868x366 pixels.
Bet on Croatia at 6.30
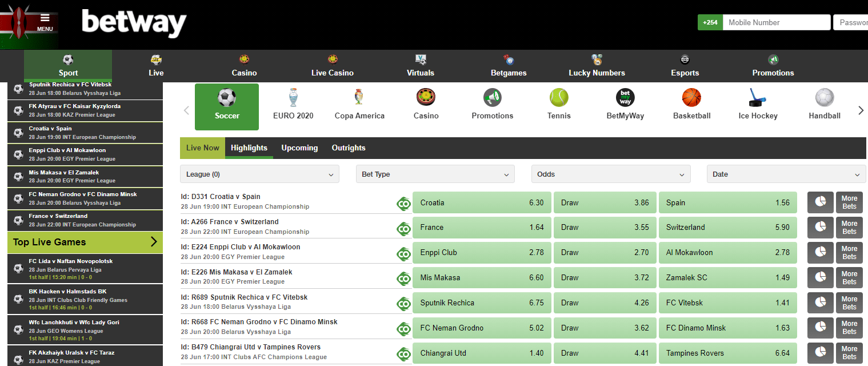click(x=482, y=202)
